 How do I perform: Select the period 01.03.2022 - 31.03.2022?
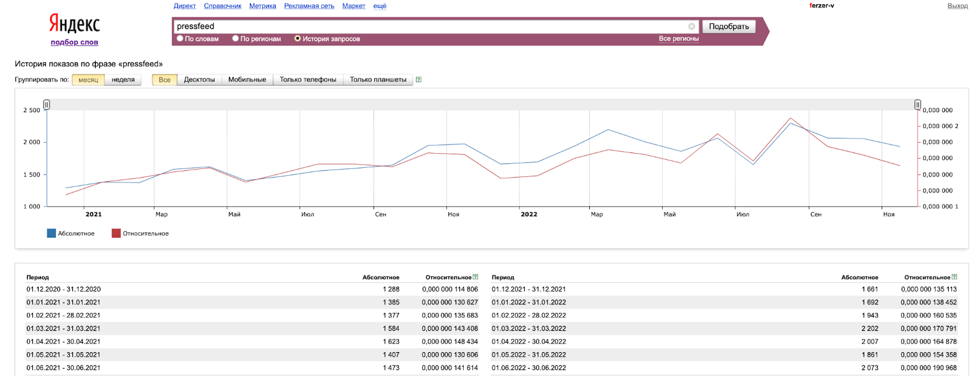(529, 329)
